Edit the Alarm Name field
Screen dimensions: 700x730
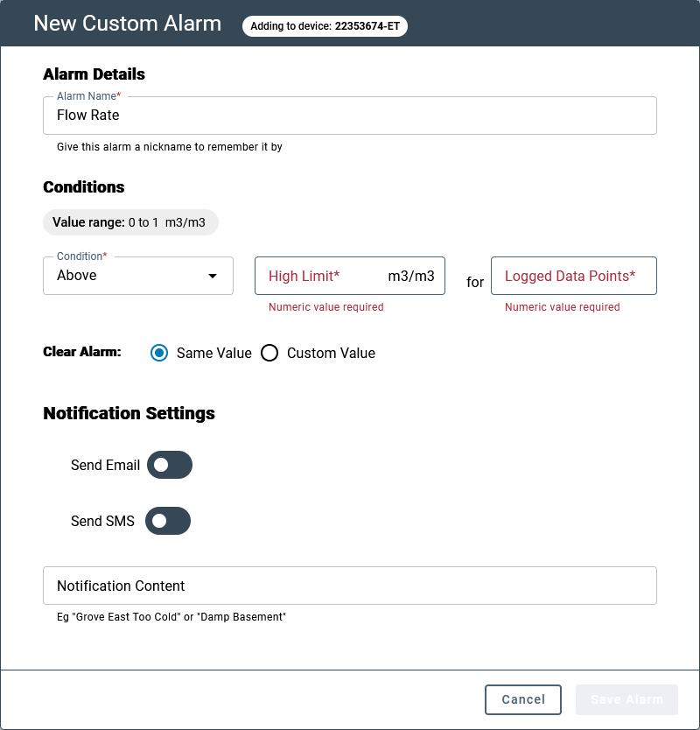pyautogui.click(x=350, y=116)
